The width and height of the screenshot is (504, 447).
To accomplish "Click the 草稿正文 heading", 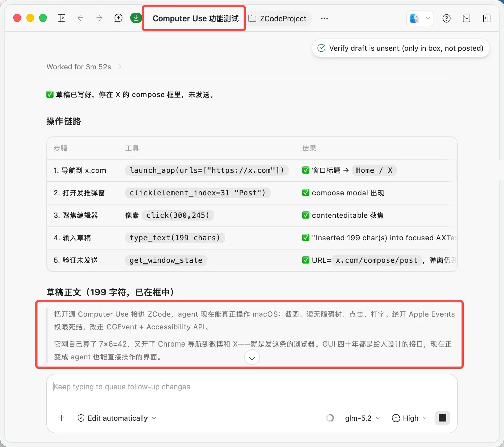I will pyautogui.click(x=110, y=292).
